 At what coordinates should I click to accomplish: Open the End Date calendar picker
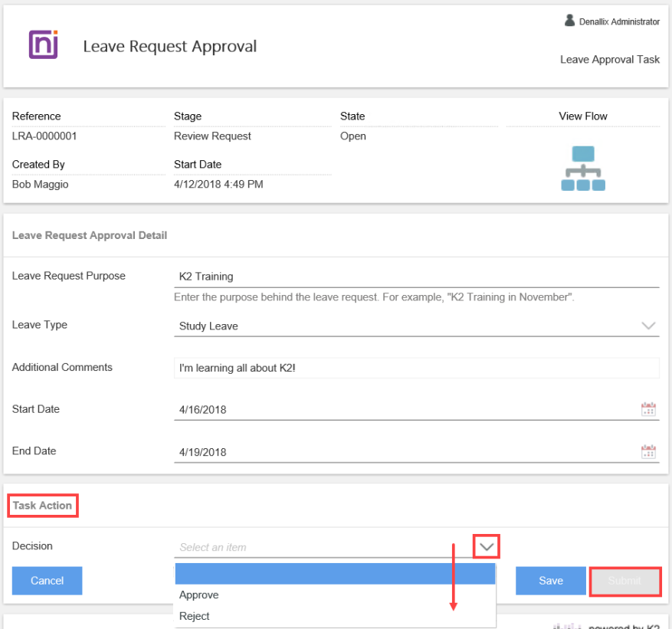click(x=648, y=451)
